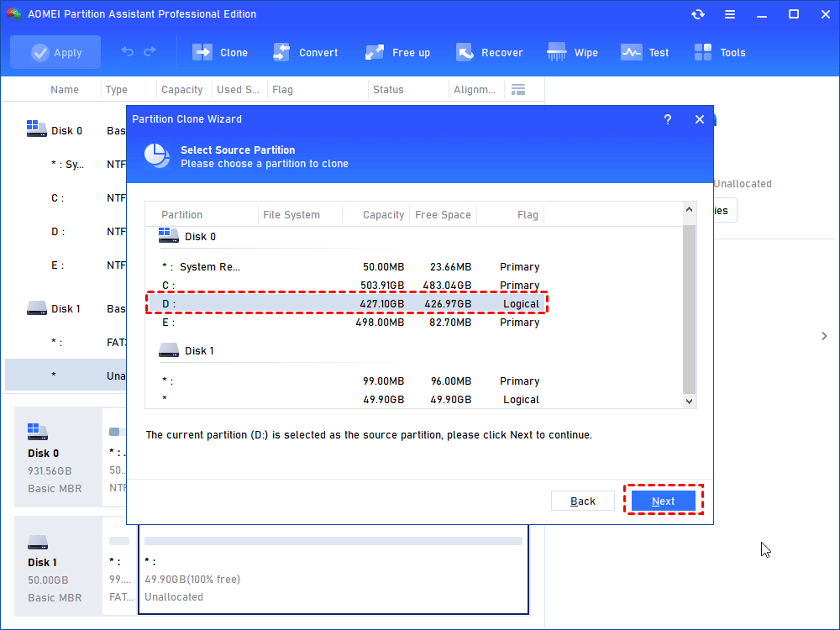Click the column settings list icon
Viewport: 840px width, 630px height.
coord(518,90)
